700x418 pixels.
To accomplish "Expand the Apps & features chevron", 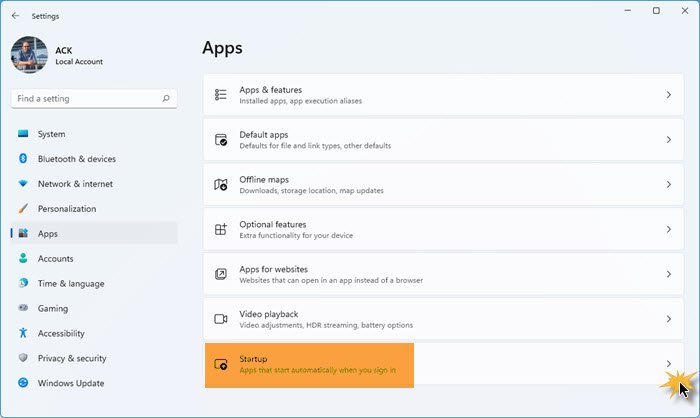I will point(668,95).
